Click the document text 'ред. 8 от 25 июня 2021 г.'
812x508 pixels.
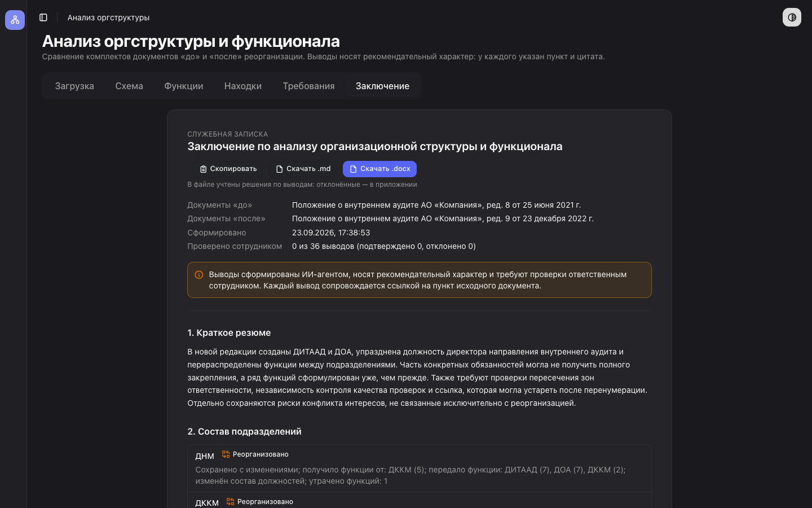click(x=533, y=205)
